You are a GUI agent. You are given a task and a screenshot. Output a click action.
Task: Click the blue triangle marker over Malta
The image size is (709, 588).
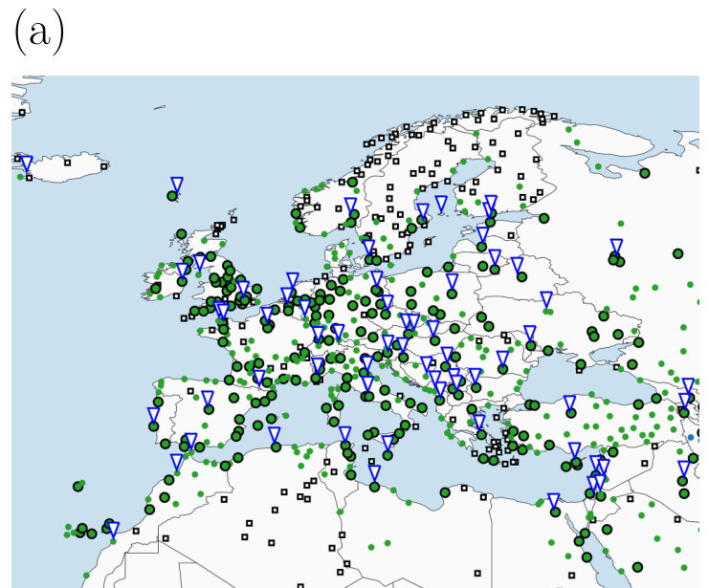(388, 443)
